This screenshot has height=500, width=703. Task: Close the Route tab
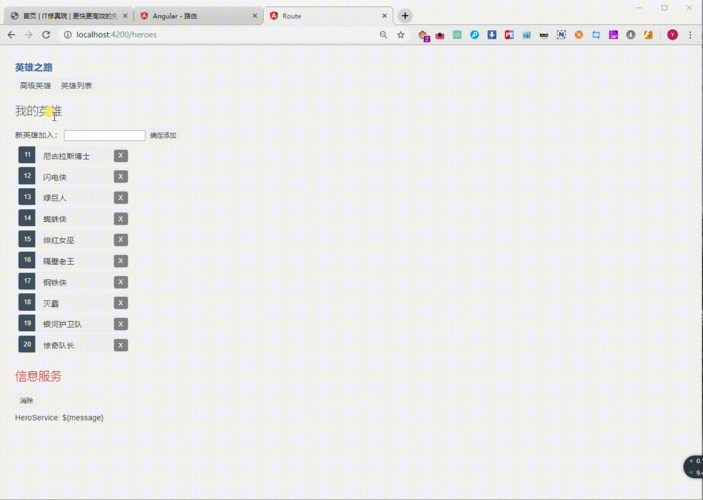click(x=385, y=16)
